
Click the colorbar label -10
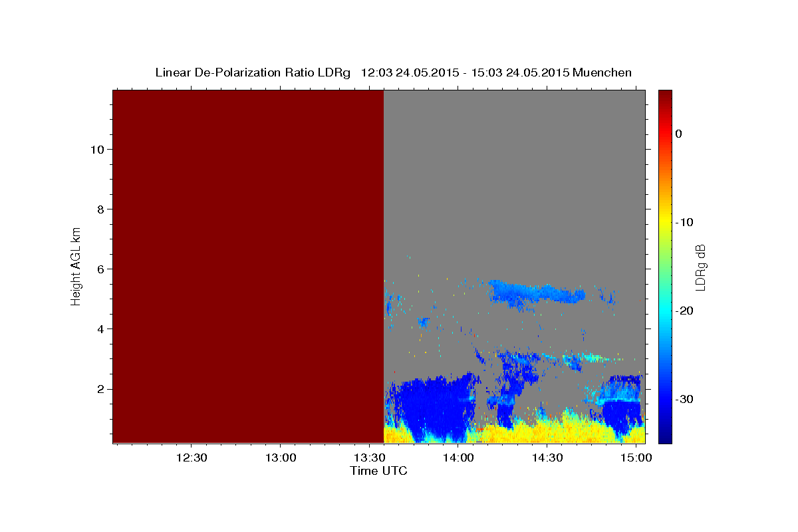point(685,222)
